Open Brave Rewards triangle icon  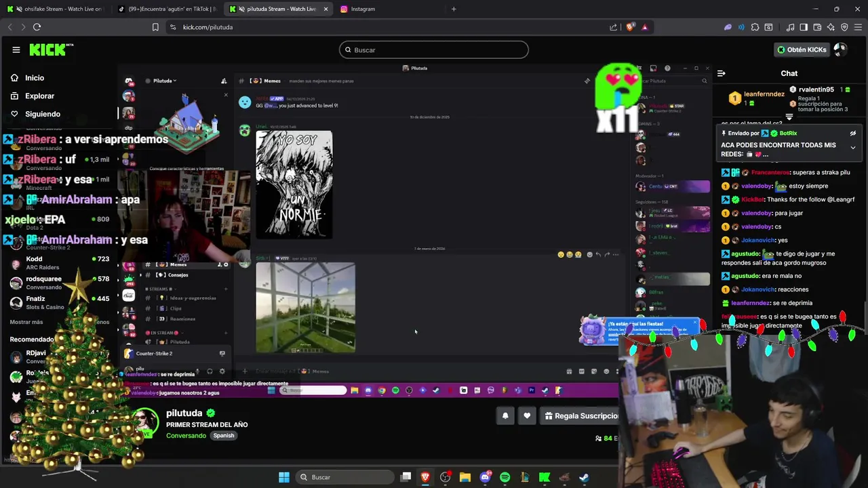click(x=644, y=27)
